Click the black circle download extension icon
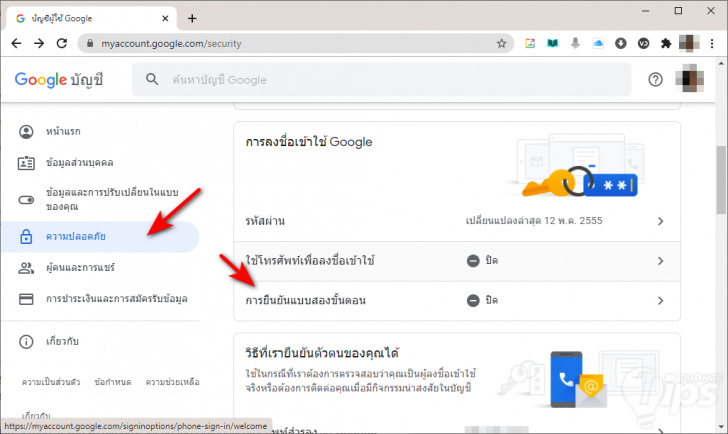The image size is (728, 434). tap(621, 44)
